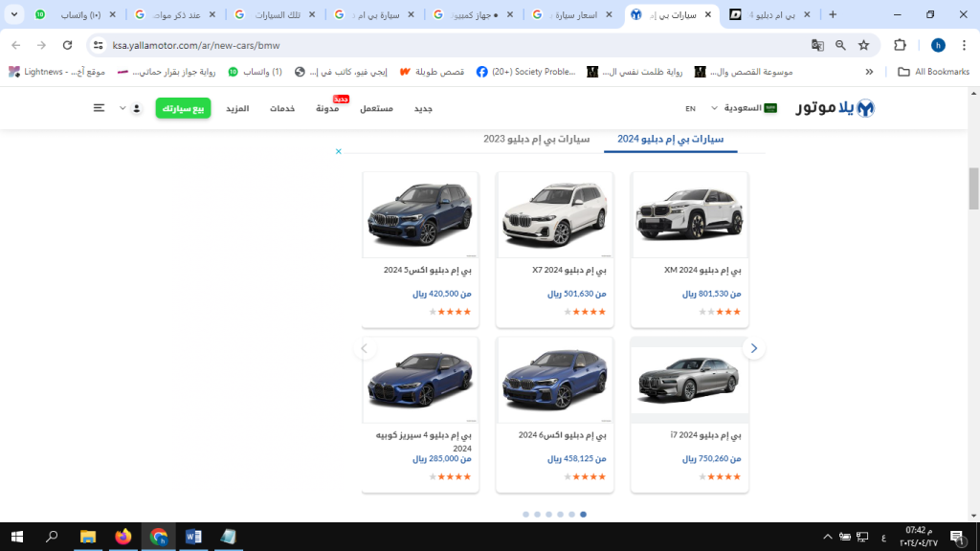Viewport: 980px width, 551px height.
Task: Open the hamburger menu icon
Action: pyautogui.click(x=99, y=108)
